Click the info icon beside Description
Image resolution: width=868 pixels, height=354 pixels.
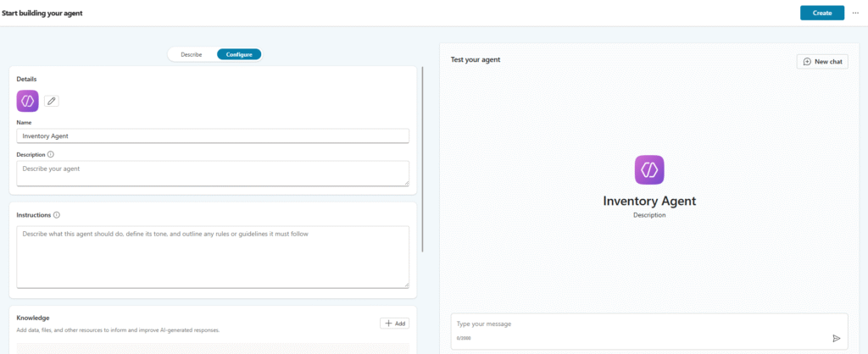51,155
